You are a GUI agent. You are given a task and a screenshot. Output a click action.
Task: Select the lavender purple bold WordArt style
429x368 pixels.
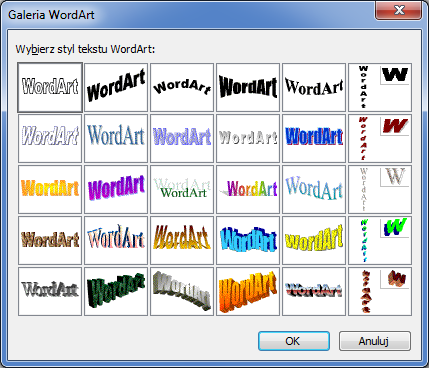[182, 138]
